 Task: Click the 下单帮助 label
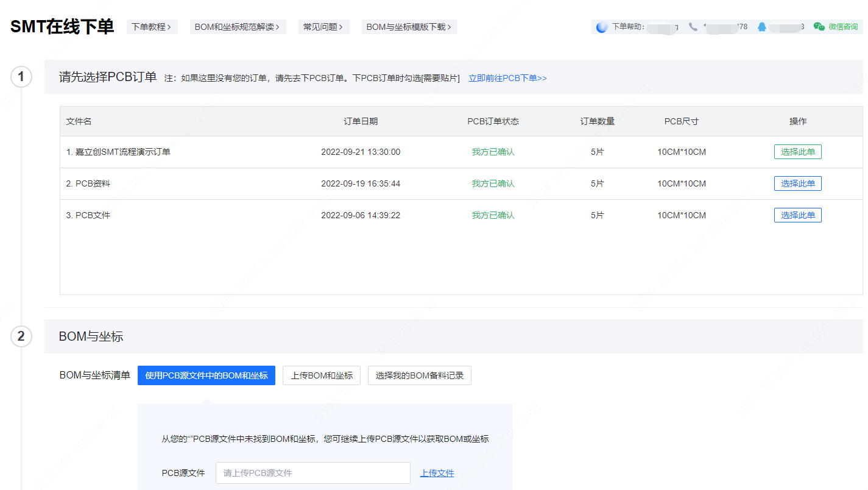(x=628, y=27)
